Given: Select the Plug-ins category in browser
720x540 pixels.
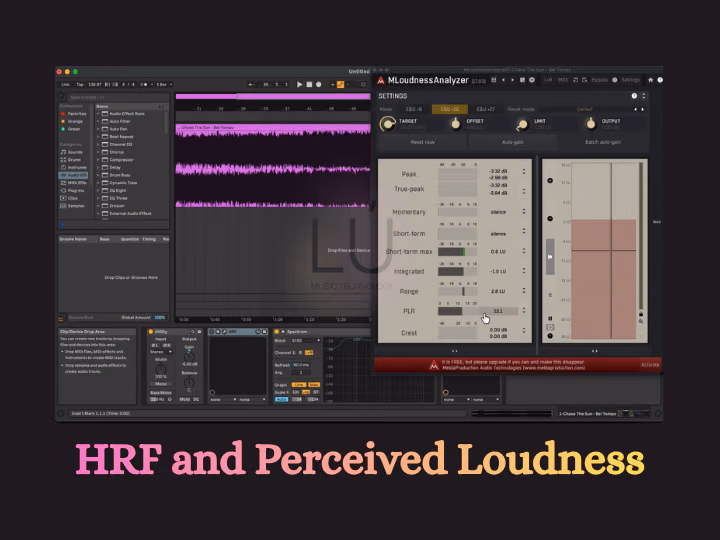Looking at the screenshot, I should pyautogui.click(x=73, y=191).
